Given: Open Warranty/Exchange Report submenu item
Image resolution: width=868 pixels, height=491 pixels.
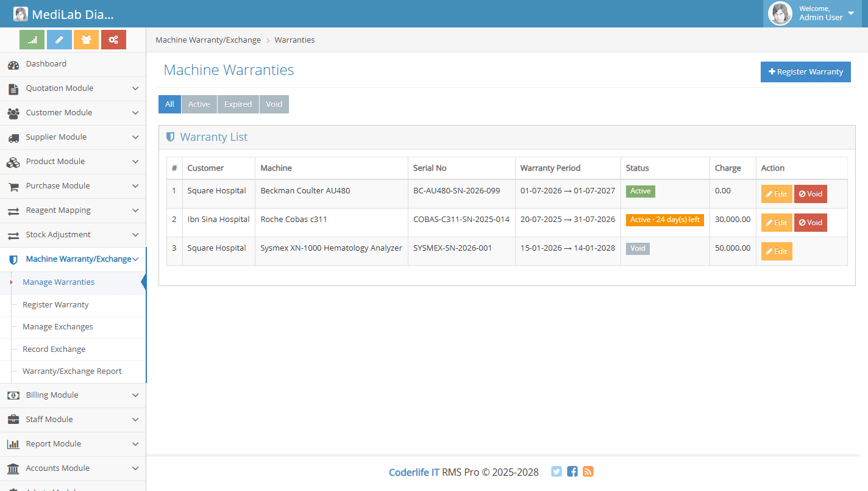Looking at the screenshot, I should [72, 371].
